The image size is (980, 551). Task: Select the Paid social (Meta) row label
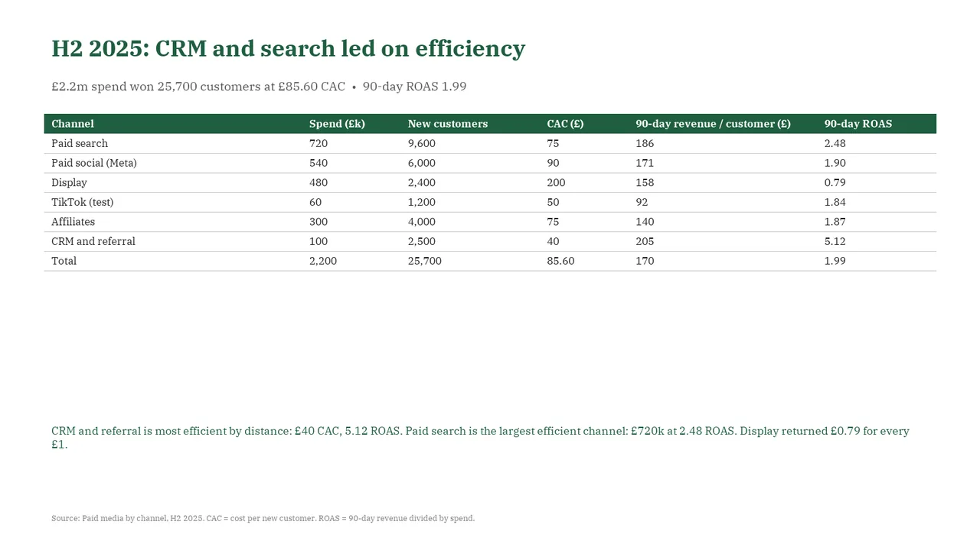[x=94, y=163]
